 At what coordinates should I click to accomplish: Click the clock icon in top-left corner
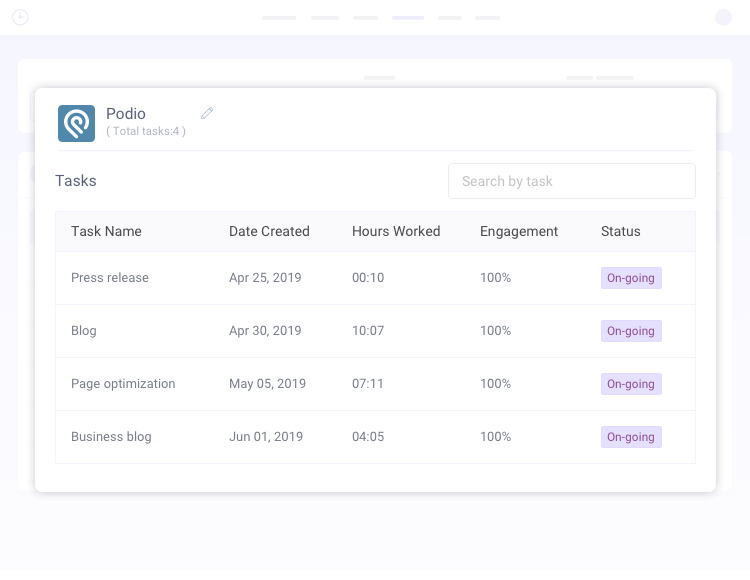[x=20, y=17]
